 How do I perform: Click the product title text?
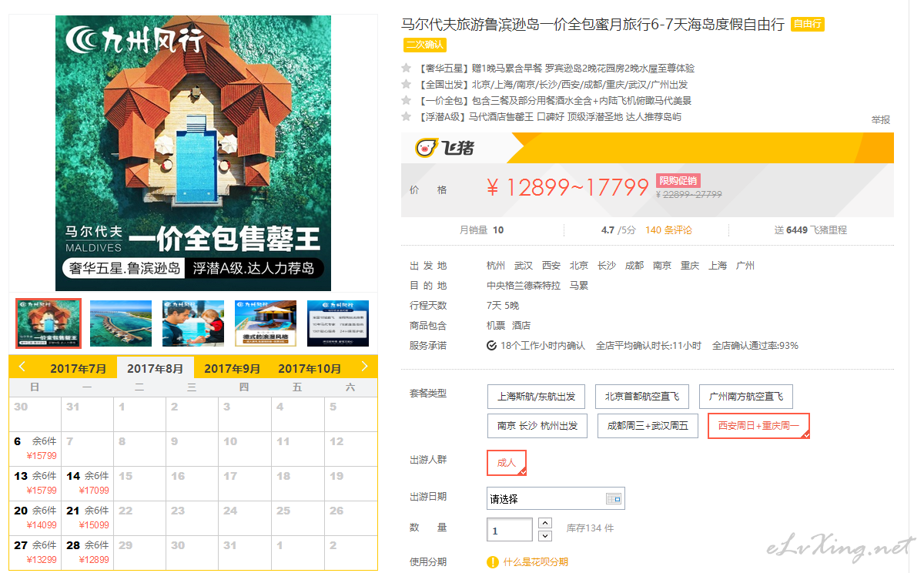pos(592,25)
